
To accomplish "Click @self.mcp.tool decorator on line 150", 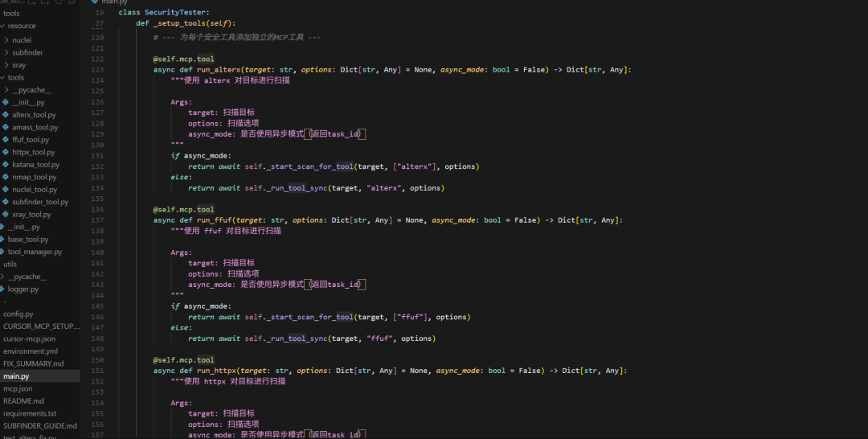I will coord(184,360).
